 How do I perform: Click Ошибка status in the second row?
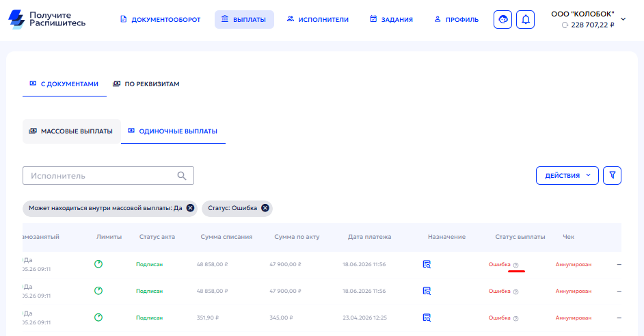(500, 291)
